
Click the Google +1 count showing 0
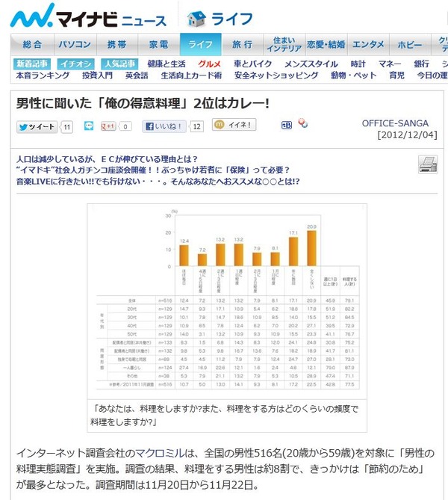(x=125, y=127)
